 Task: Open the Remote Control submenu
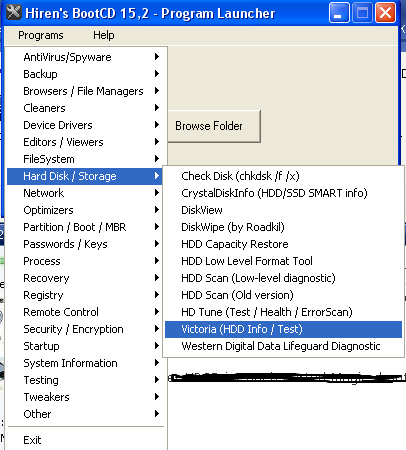point(85,312)
